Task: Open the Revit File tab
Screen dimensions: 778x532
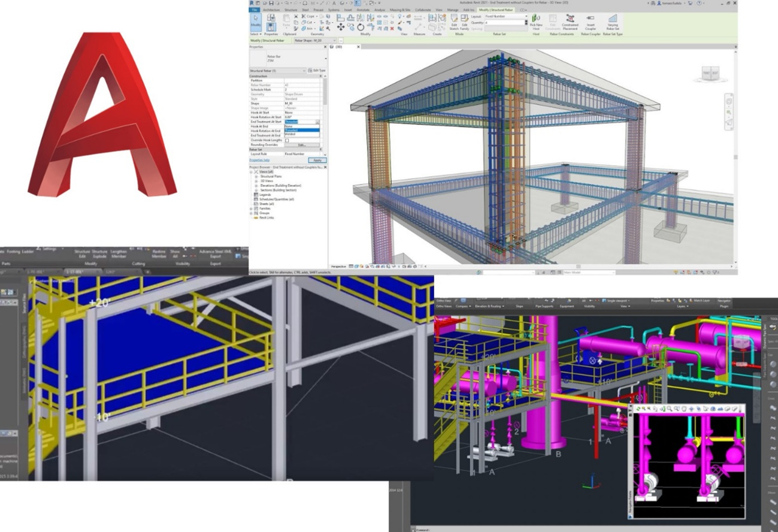Action: (255, 10)
